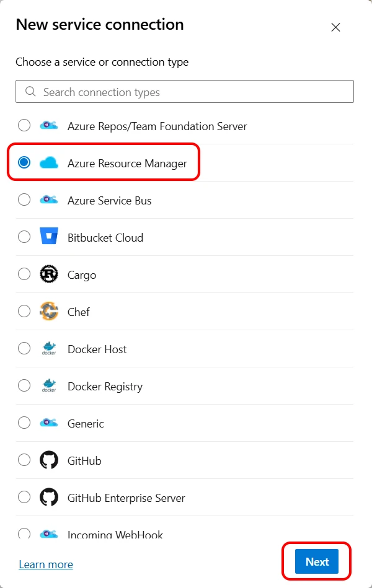Viewport: 372px width, 588px height.
Task: Choose the Bitbucket Cloud radio option
Action: (24, 237)
